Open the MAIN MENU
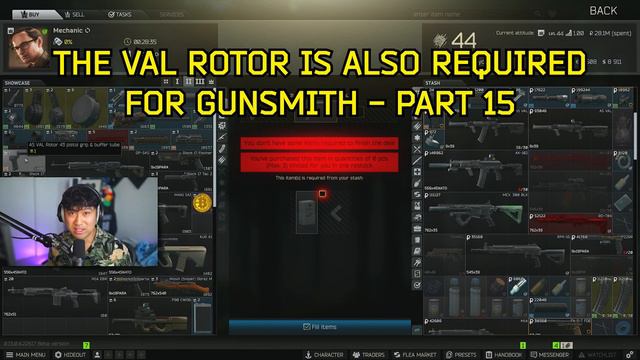The image size is (640, 360). [x=25, y=355]
